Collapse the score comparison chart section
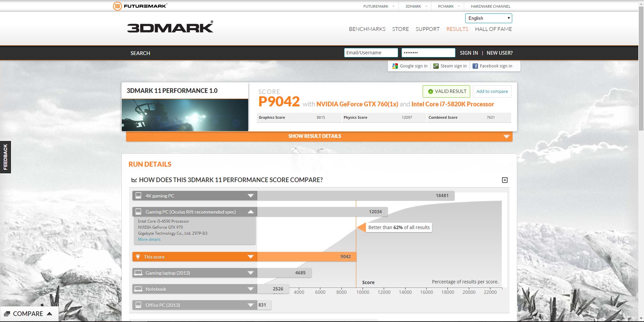Image resolution: width=644 pixels, height=322 pixels. pyautogui.click(x=504, y=180)
